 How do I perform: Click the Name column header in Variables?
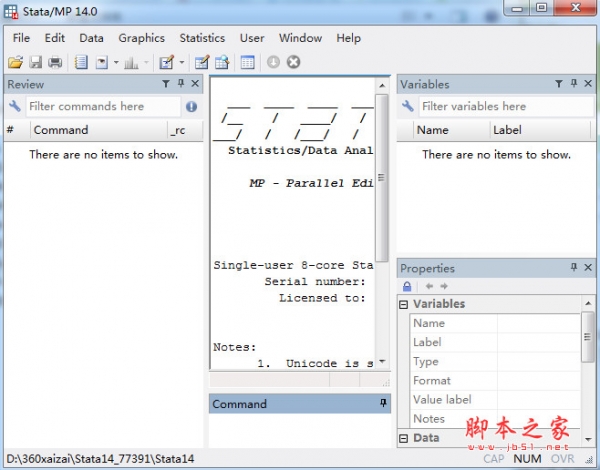(x=451, y=130)
